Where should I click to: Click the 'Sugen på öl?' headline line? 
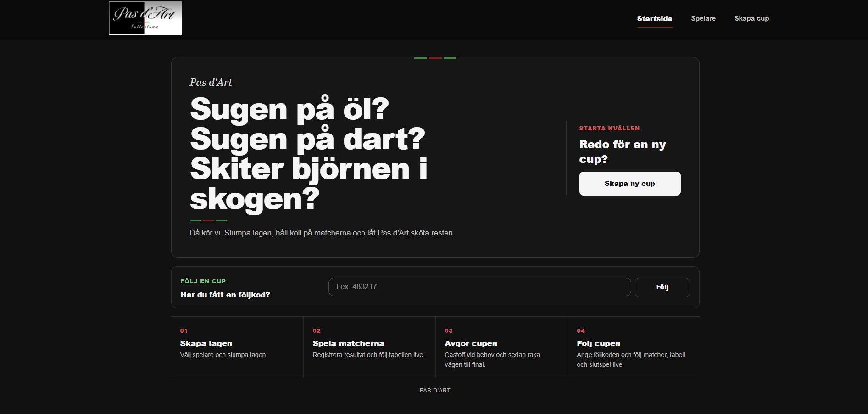289,109
